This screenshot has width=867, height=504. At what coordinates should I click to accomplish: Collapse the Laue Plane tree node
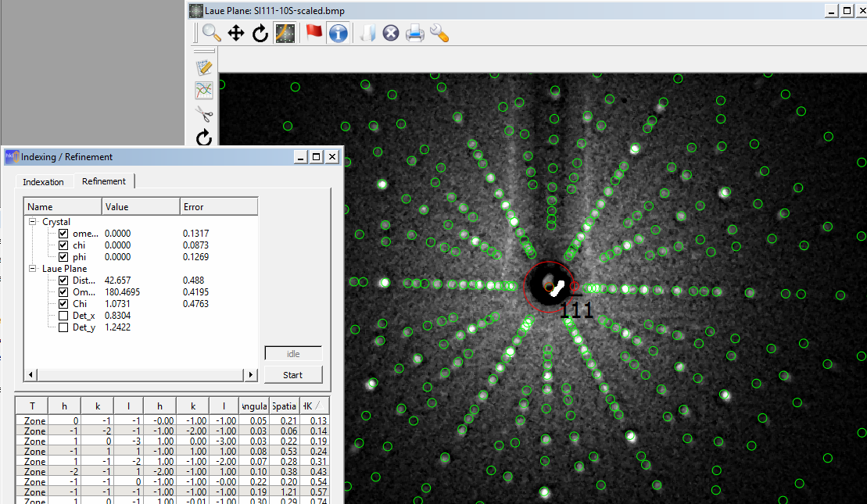(34, 269)
